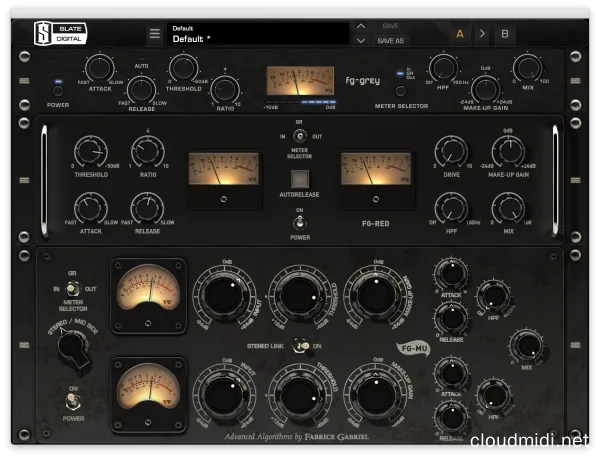Click the lower FG-MU threshold knob
Image resolution: width=600 pixels, height=458 pixels.
click(x=301, y=396)
